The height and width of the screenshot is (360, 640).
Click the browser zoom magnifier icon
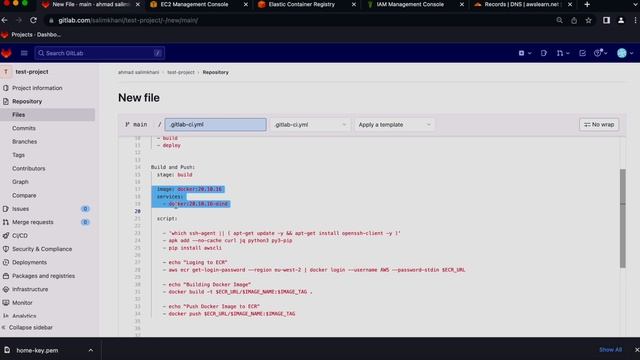pyautogui.click(x=559, y=20)
